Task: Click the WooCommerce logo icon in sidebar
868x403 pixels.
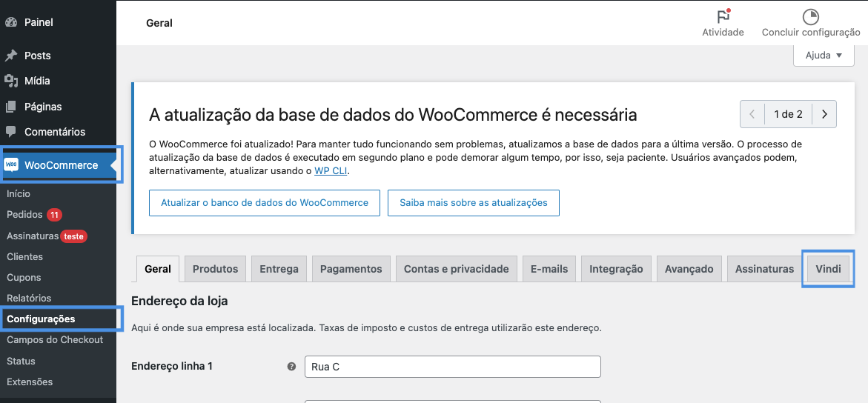Action: coord(11,165)
